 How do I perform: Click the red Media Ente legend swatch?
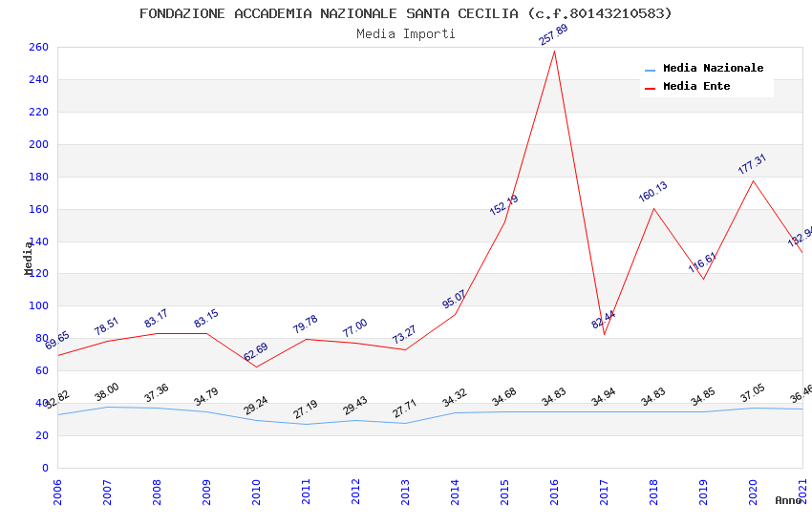click(x=650, y=89)
